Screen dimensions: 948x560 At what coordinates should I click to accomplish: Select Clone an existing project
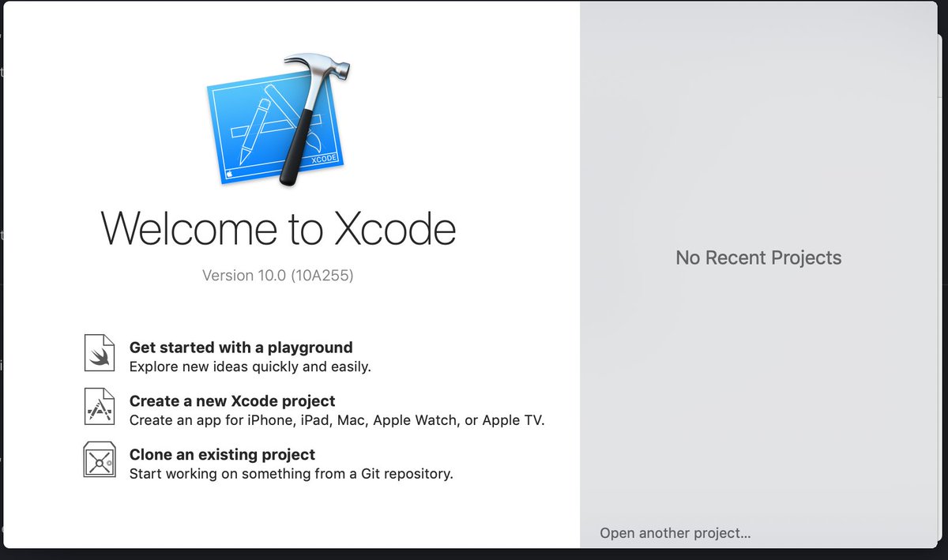222,455
